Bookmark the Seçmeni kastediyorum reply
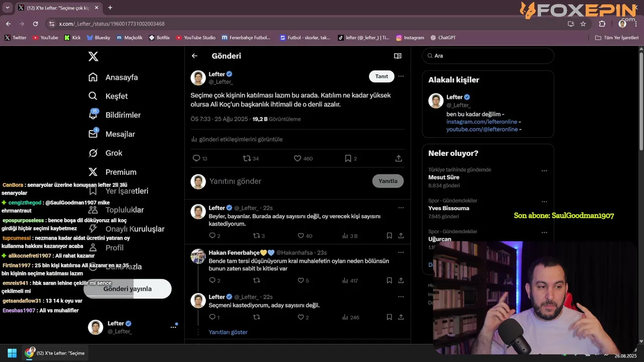This screenshot has height=362, width=644. pyautogui.click(x=389, y=317)
